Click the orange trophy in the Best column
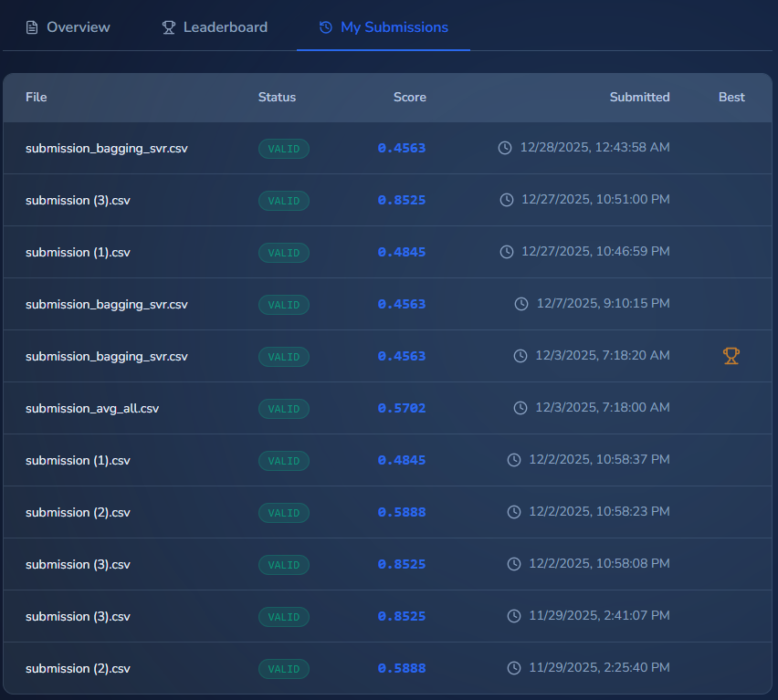Viewport: 778px width, 700px height. (731, 356)
